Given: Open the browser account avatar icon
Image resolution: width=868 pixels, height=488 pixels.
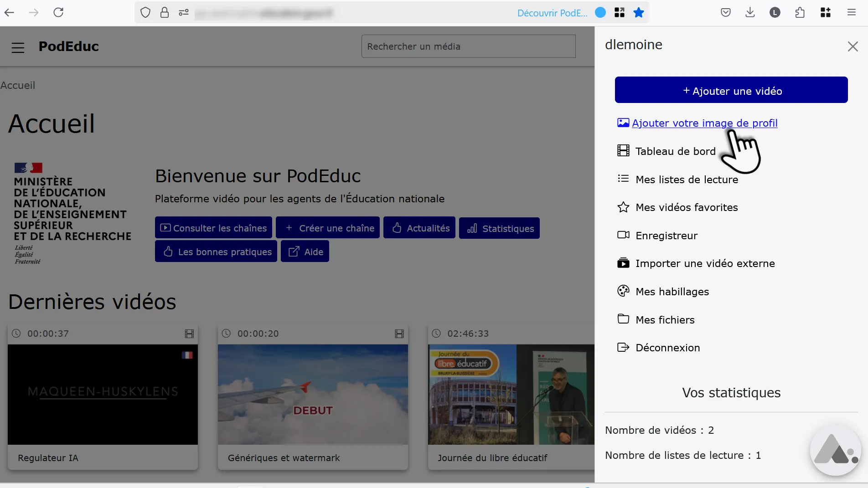Looking at the screenshot, I should (775, 12).
